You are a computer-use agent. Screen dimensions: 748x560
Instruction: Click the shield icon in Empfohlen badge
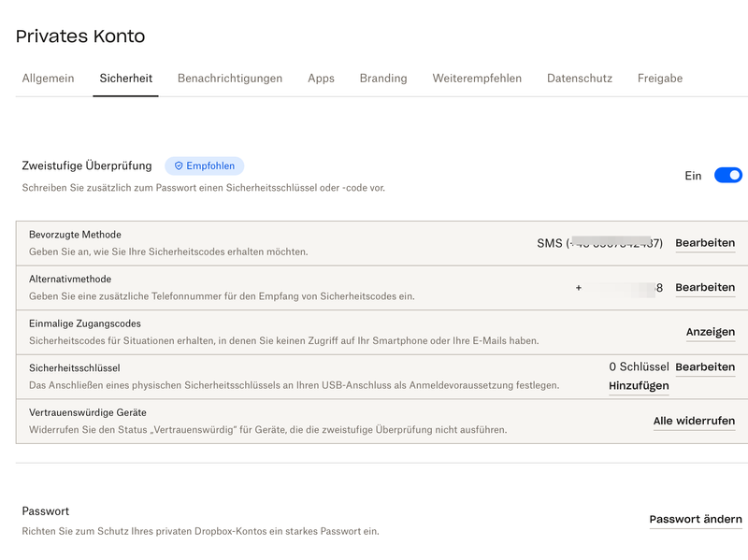pyautogui.click(x=179, y=166)
